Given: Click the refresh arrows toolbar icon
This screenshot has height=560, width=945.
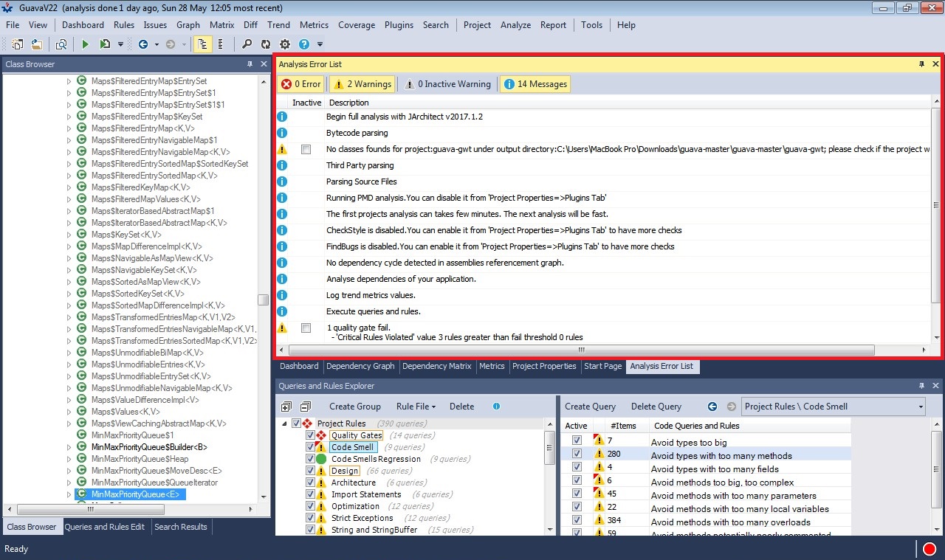Looking at the screenshot, I should [266, 44].
